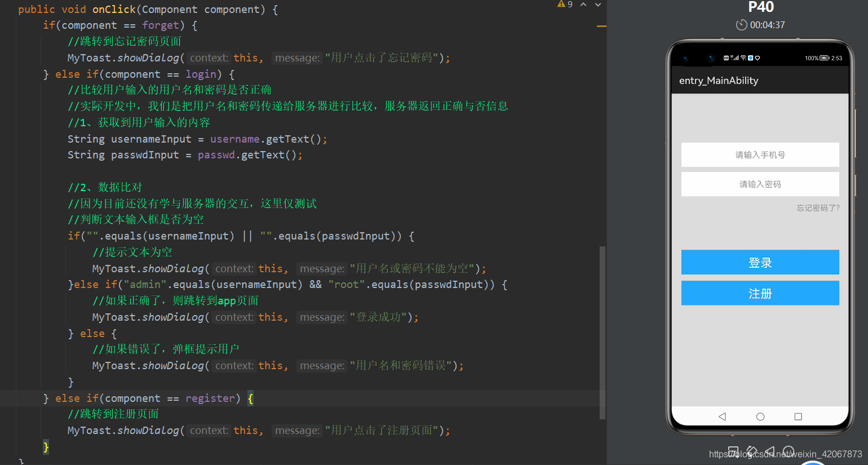This screenshot has height=465, width=868.
Task: Click showDialog in the 登录成功 line
Action: click(x=172, y=317)
